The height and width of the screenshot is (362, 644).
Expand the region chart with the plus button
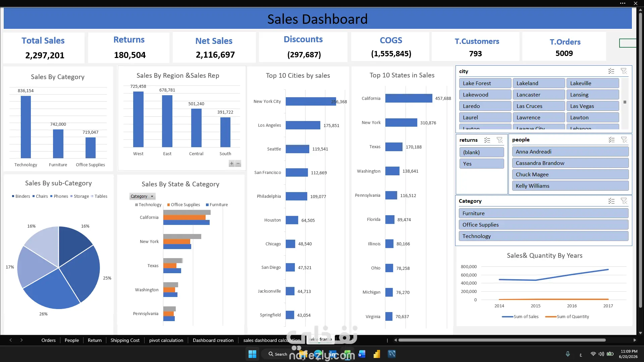[231, 164]
